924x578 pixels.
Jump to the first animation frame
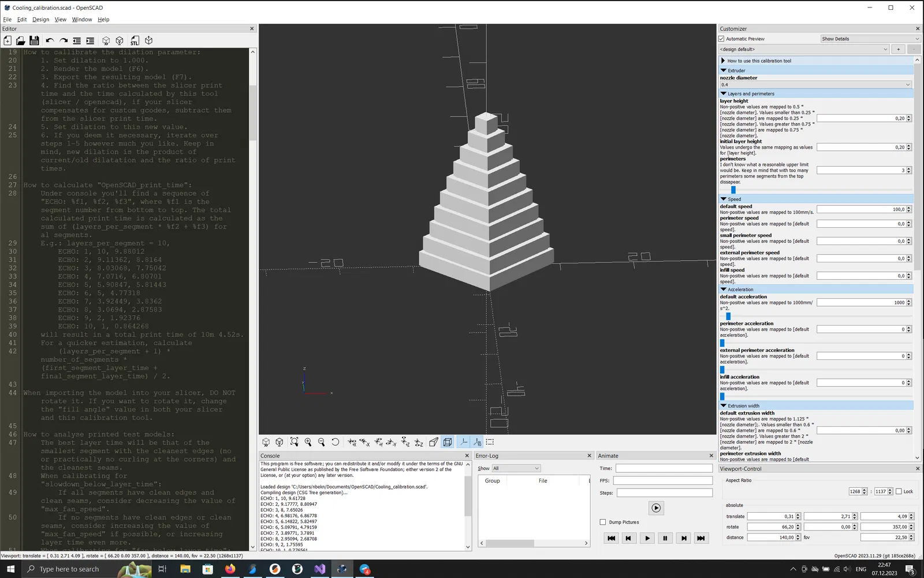[611, 538]
